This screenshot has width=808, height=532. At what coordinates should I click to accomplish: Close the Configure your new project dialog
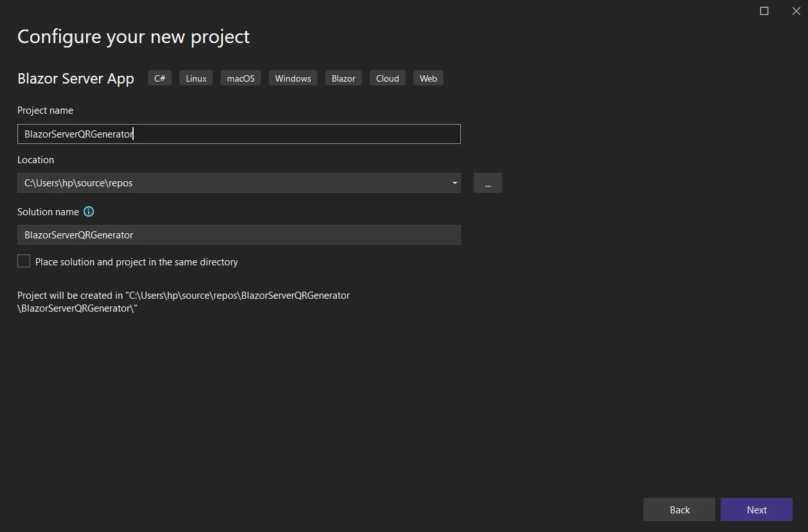point(796,11)
